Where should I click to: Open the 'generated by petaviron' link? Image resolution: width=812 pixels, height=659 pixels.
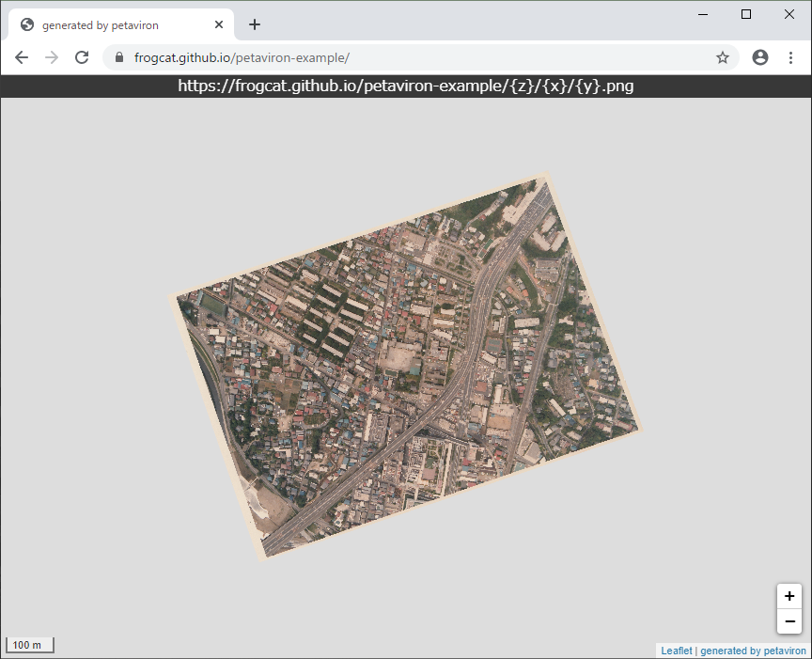pyautogui.click(x=753, y=651)
